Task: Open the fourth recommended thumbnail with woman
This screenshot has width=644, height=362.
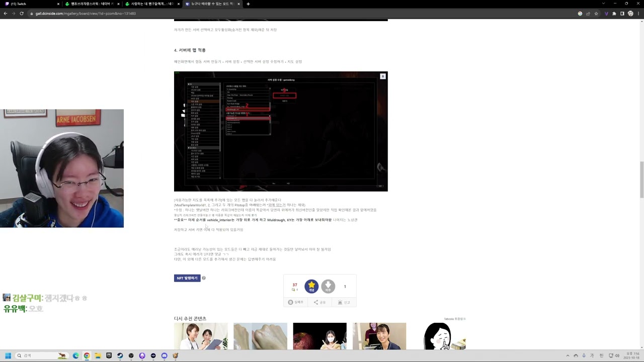Action: [x=379, y=336]
